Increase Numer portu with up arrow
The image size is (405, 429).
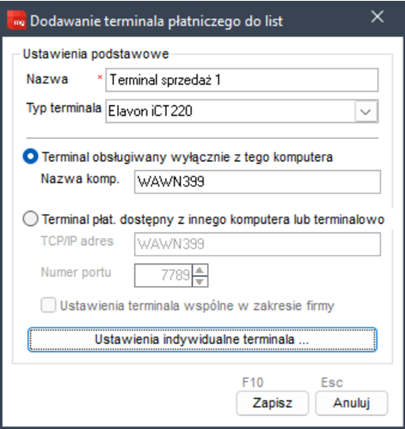[x=200, y=270]
